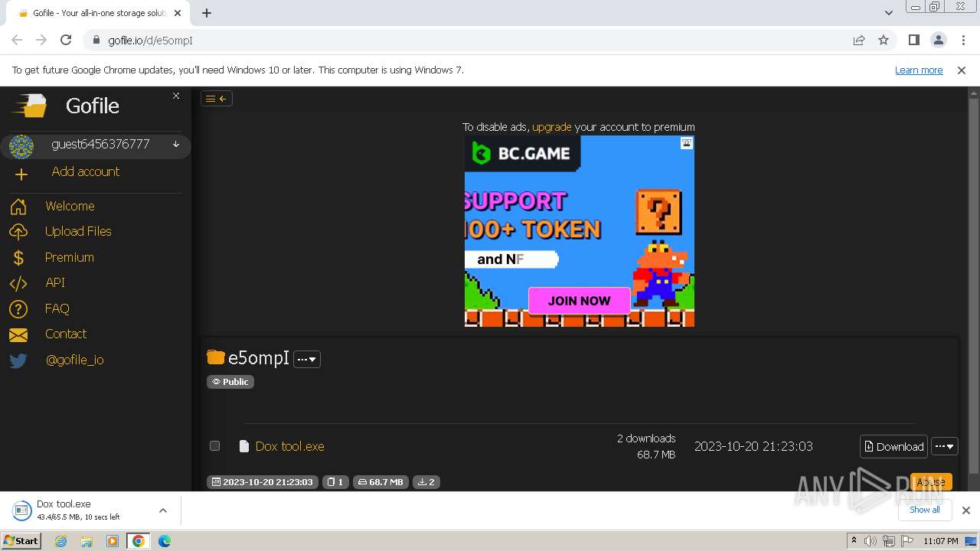Screen dimensions: 980x551
Task: Click the upgrade link above the ad
Action: [x=552, y=127]
